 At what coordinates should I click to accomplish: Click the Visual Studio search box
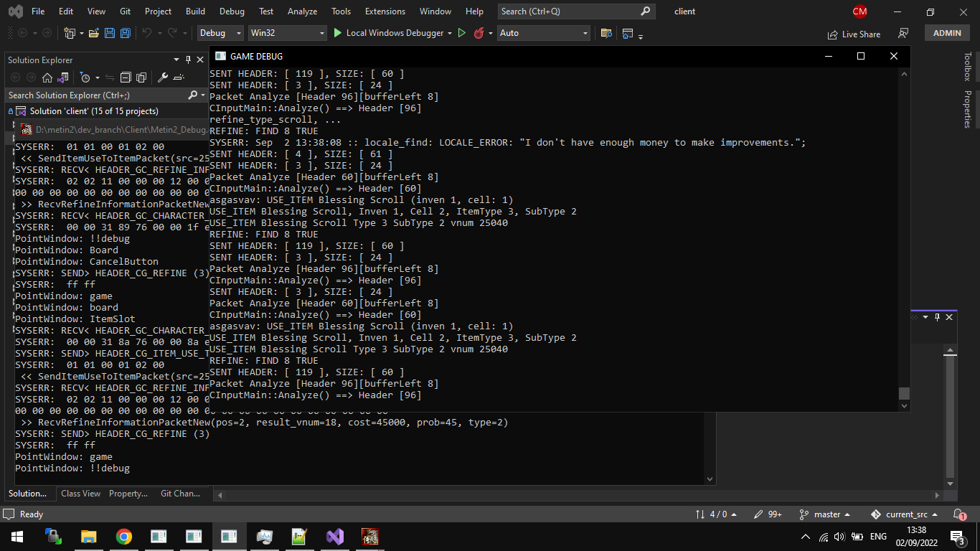(x=576, y=11)
